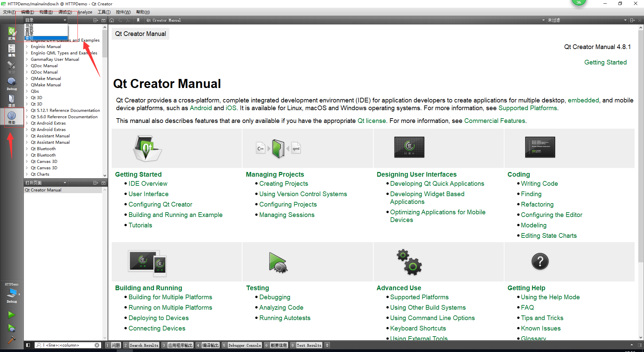Click the locator line:column input field
Image resolution: width=644 pixels, height=352 pixels.
[67, 345]
